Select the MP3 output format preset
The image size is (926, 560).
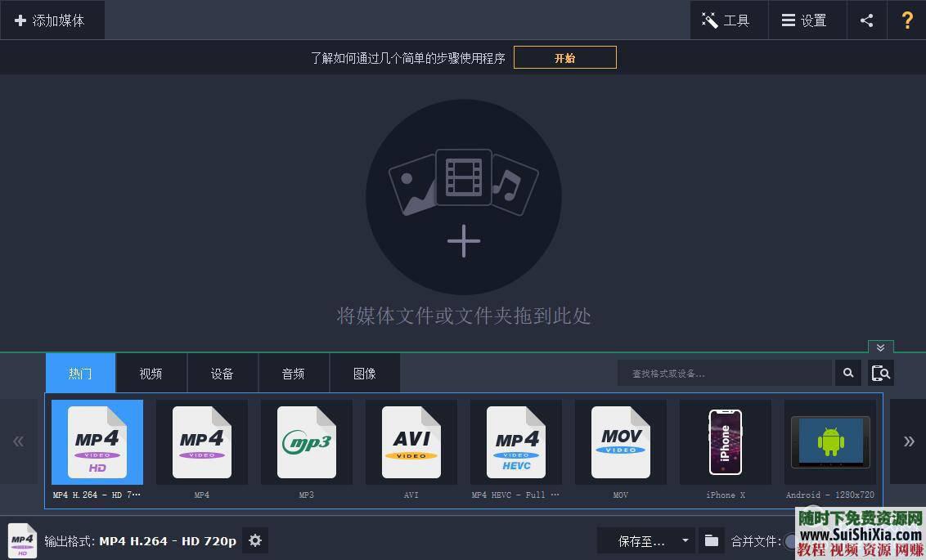point(306,441)
